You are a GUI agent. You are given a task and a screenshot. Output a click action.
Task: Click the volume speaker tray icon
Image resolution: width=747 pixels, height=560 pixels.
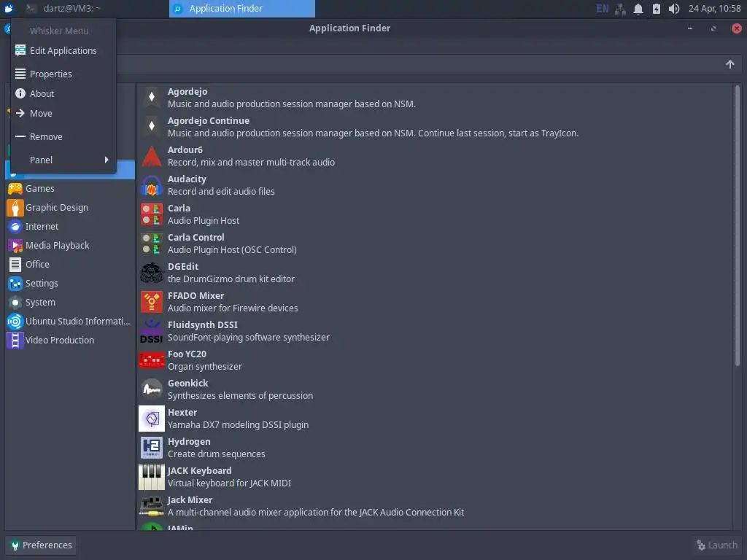tap(673, 9)
